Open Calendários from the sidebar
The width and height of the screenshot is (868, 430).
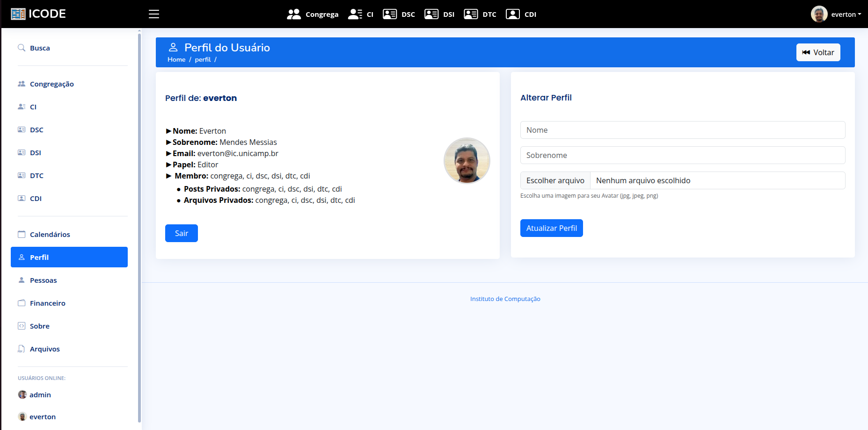(50, 234)
